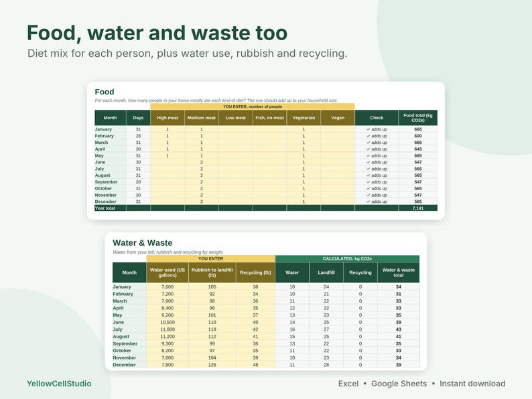The width and height of the screenshot is (532, 399).
Task: Click August's water used cell 11,200
Action: (168, 337)
